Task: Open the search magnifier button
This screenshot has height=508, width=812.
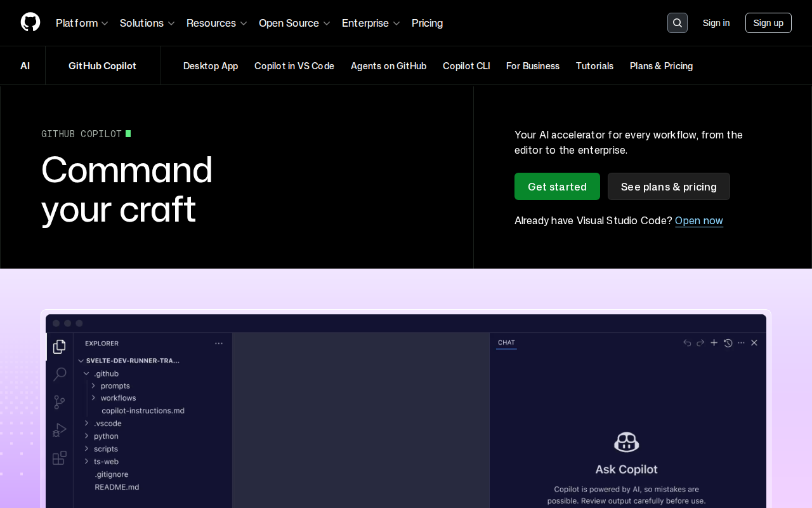Action: [678, 23]
